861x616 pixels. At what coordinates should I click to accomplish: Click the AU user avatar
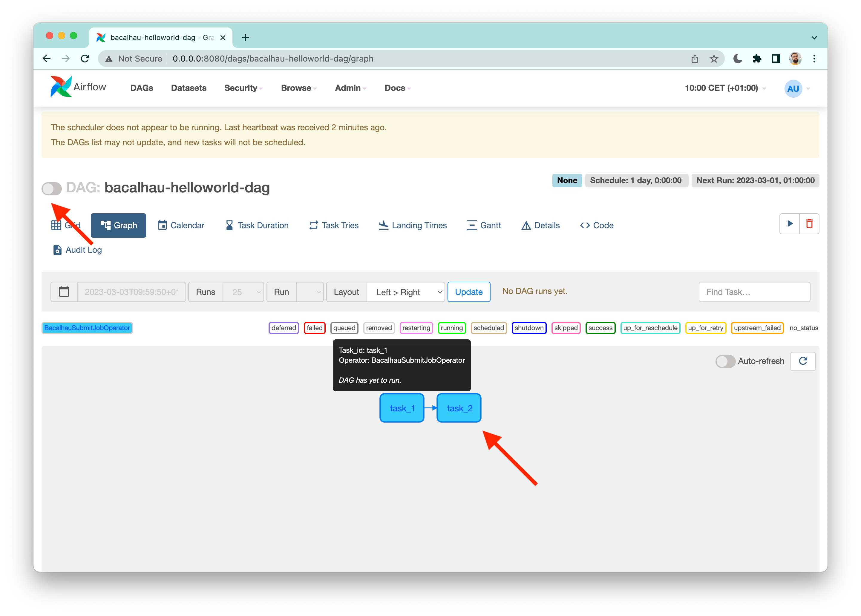click(x=793, y=88)
